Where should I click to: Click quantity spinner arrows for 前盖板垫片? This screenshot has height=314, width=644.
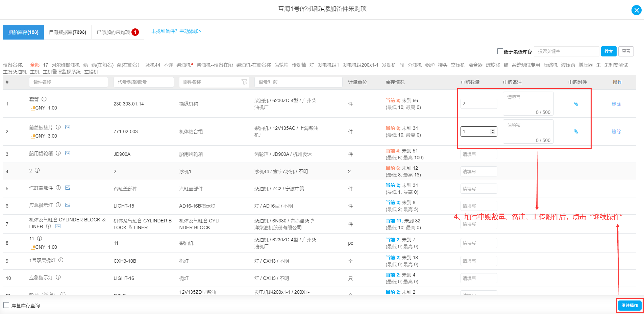[x=493, y=131]
